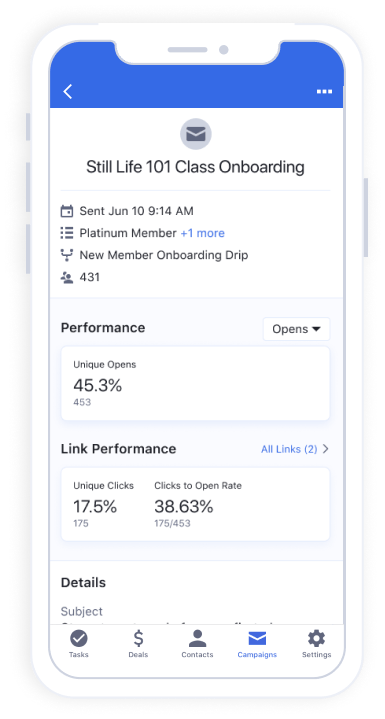The image size is (385, 719).
Task: Click the automation branch icon
Action: coord(67,255)
